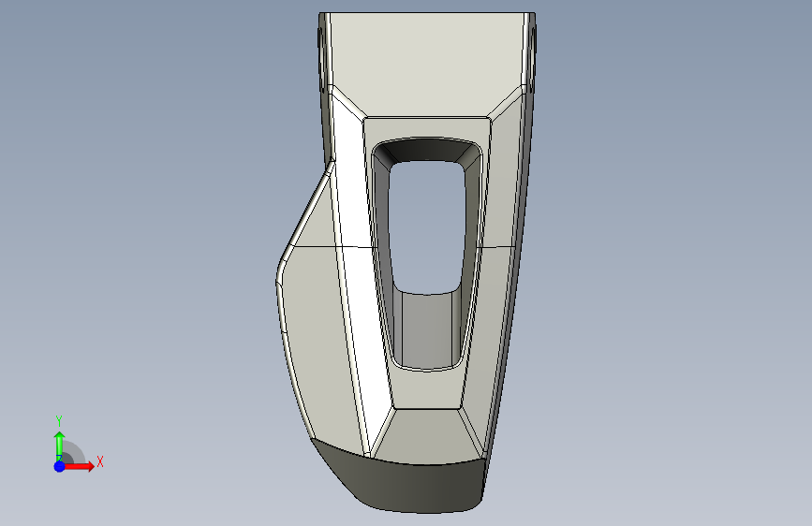The image size is (812, 526).
Task: Click the green Y axis arrow of triad
Action: pos(60,446)
